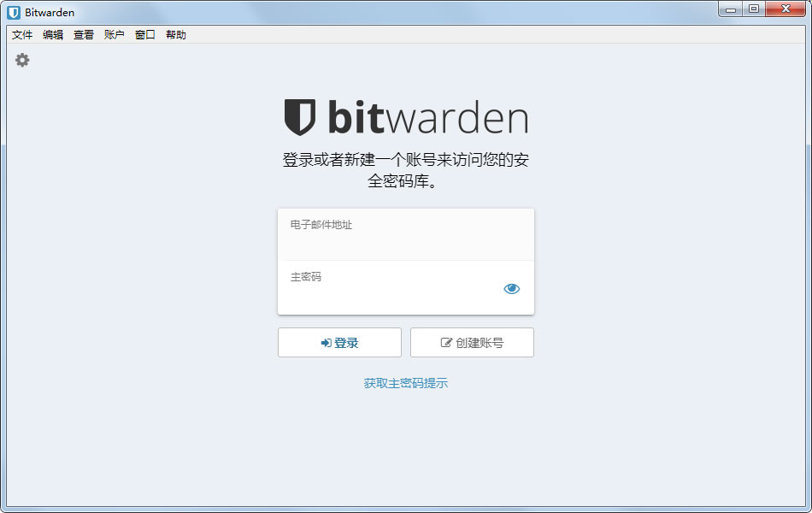Click the 创建账号 button
The width and height of the screenshot is (812, 513).
(x=473, y=343)
